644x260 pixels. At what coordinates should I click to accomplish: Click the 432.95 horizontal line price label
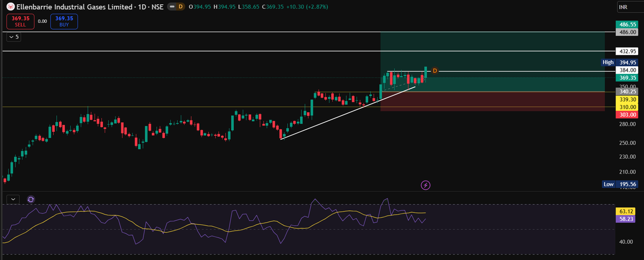626,51
